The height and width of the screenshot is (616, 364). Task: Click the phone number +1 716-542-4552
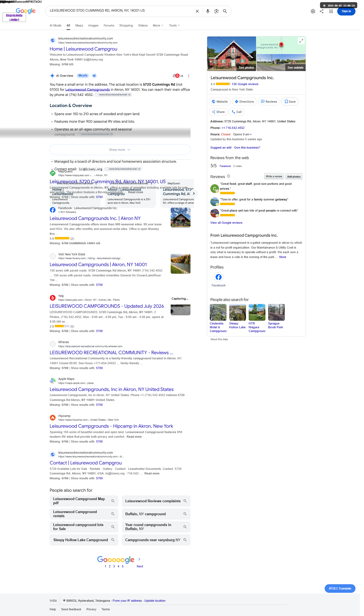click(x=233, y=128)
